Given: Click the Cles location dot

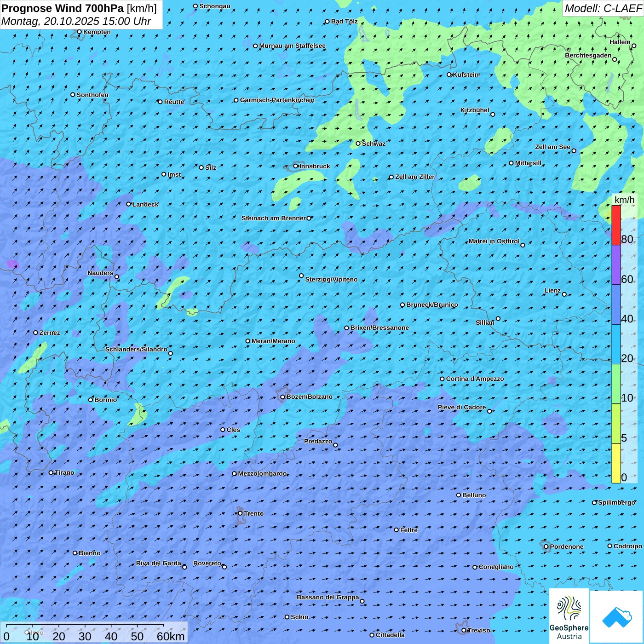Looking at the screenshot, I should pyautogui.click(x=223, y=430).
